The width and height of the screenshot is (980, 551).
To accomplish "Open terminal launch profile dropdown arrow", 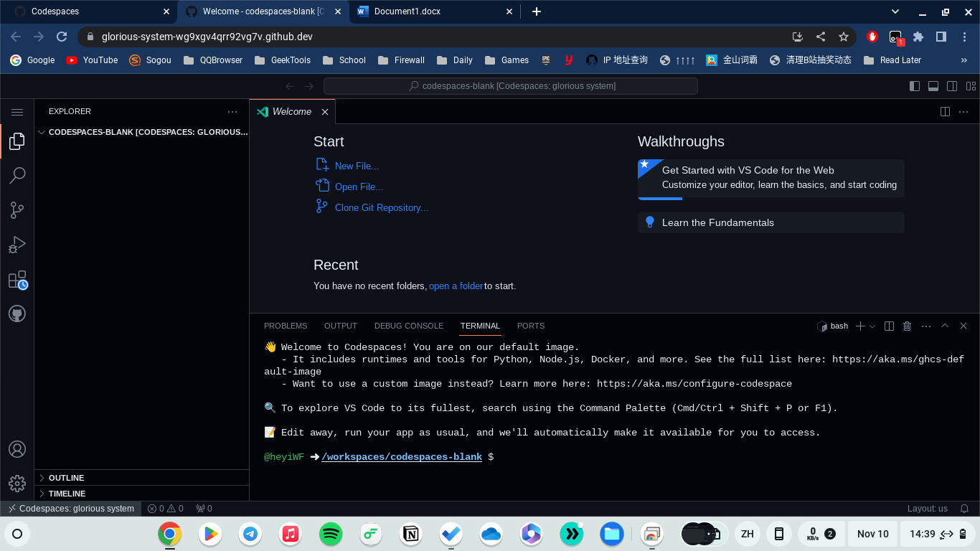I will point(872,326).
